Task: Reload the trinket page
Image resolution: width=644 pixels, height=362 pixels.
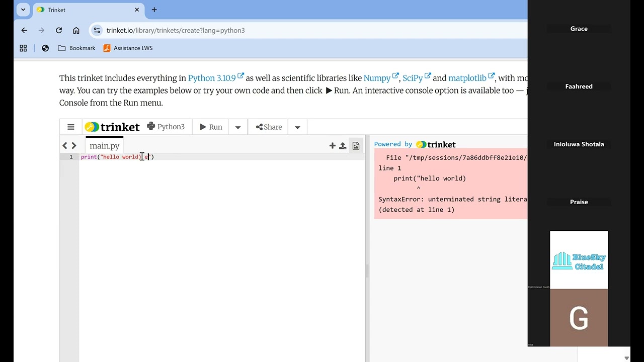Action: (x=59, y=30)
